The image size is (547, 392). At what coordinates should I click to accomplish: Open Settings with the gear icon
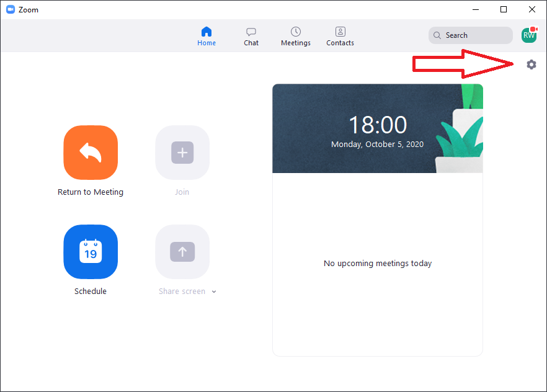(531, 65)
